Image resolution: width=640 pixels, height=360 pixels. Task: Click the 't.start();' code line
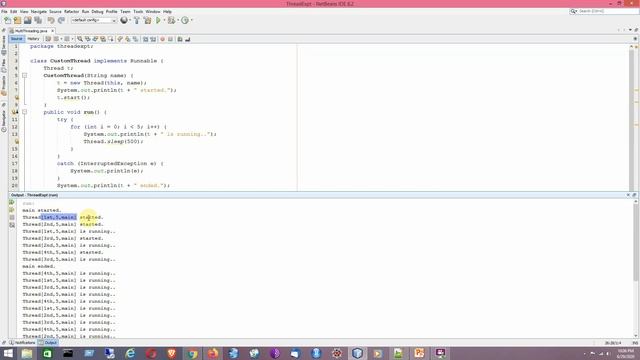tap(73, 97)
